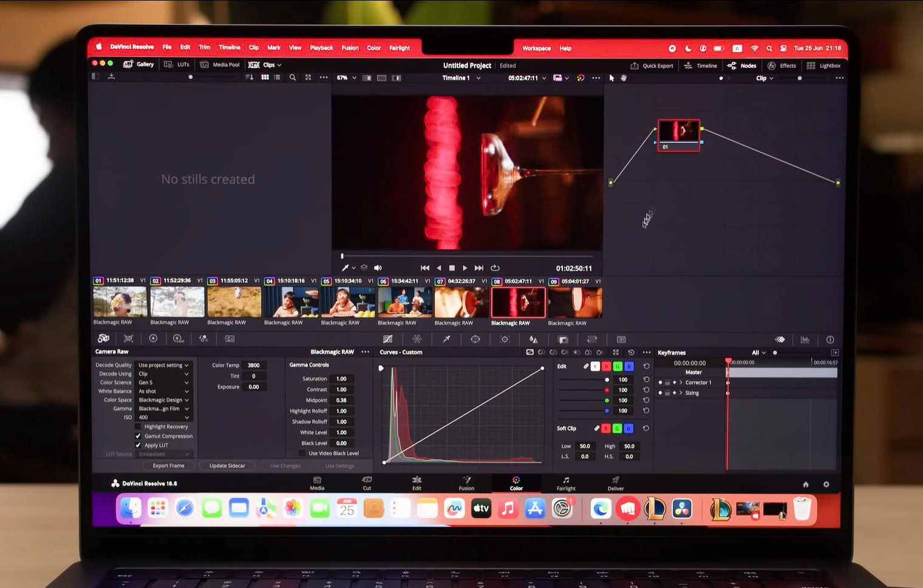Open the Color Wheels palette icon

coord(153,339)
